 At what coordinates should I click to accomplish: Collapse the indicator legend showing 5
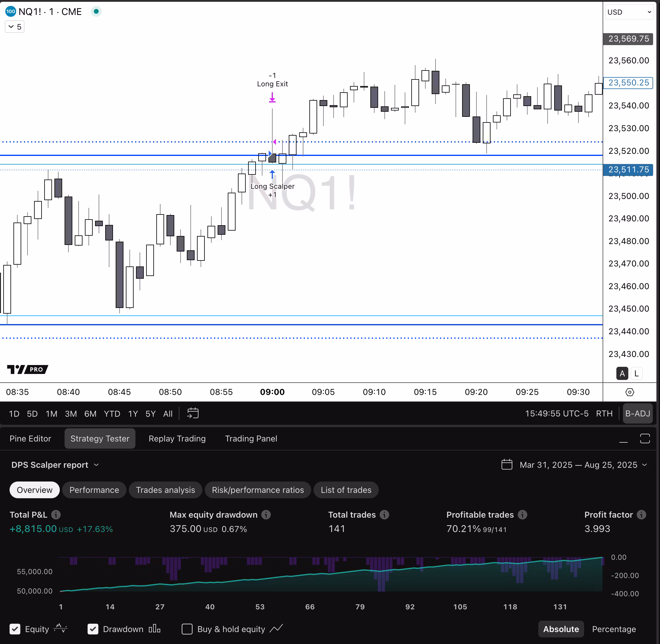[15, 27]
